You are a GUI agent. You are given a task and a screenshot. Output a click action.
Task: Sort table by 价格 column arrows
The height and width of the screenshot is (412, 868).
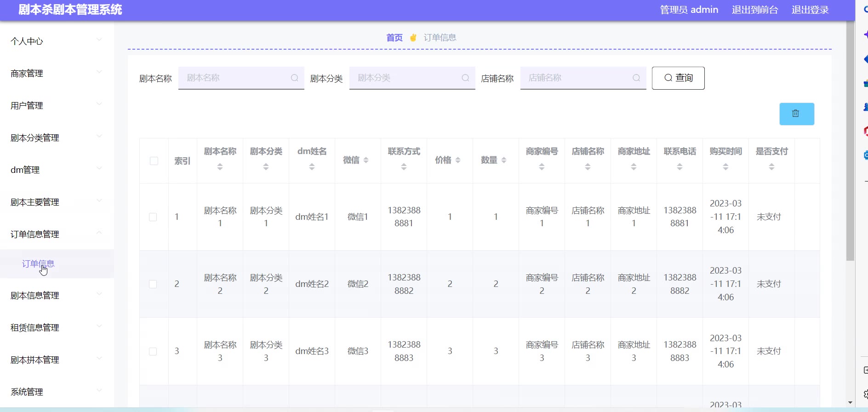(458, 160)
